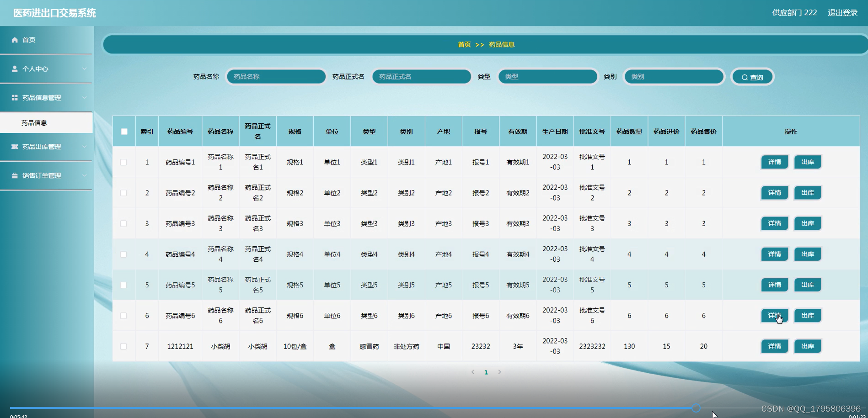Image resolution: width=868 pixels, height=418 pixels.
Task: Click the grid icon beside 药品信息管理
Action: click(15, 97)
